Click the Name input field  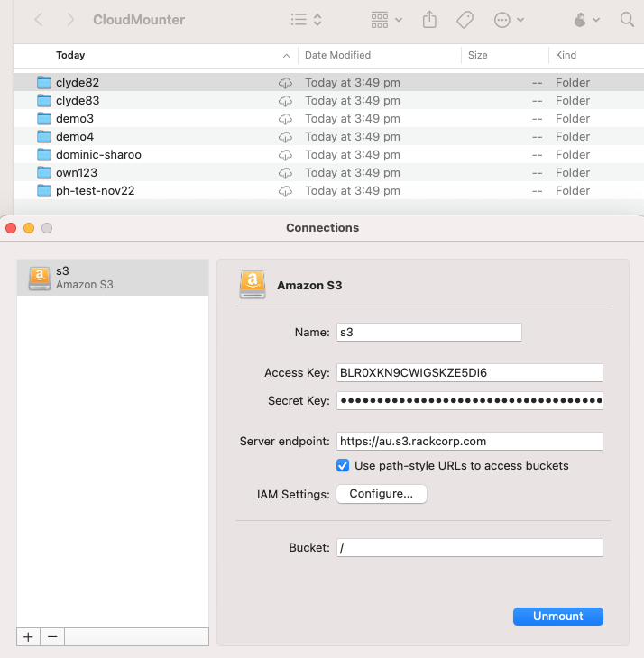point(429,332)
